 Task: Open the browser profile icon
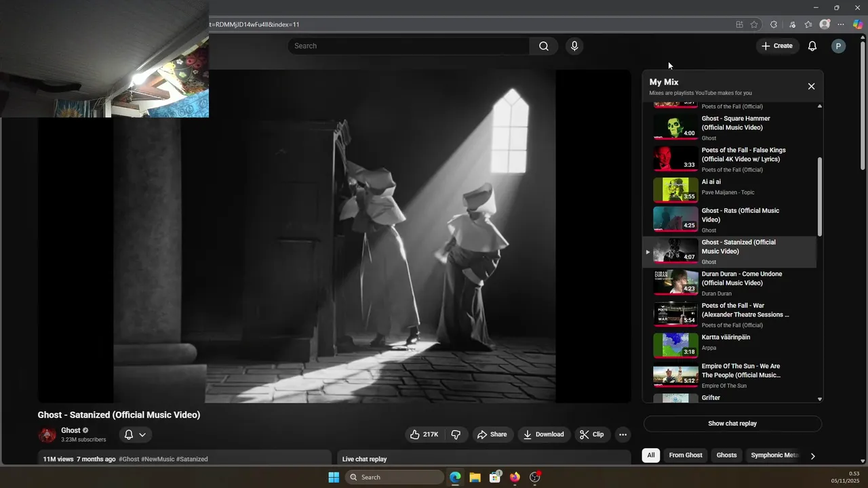coord(825,24)
